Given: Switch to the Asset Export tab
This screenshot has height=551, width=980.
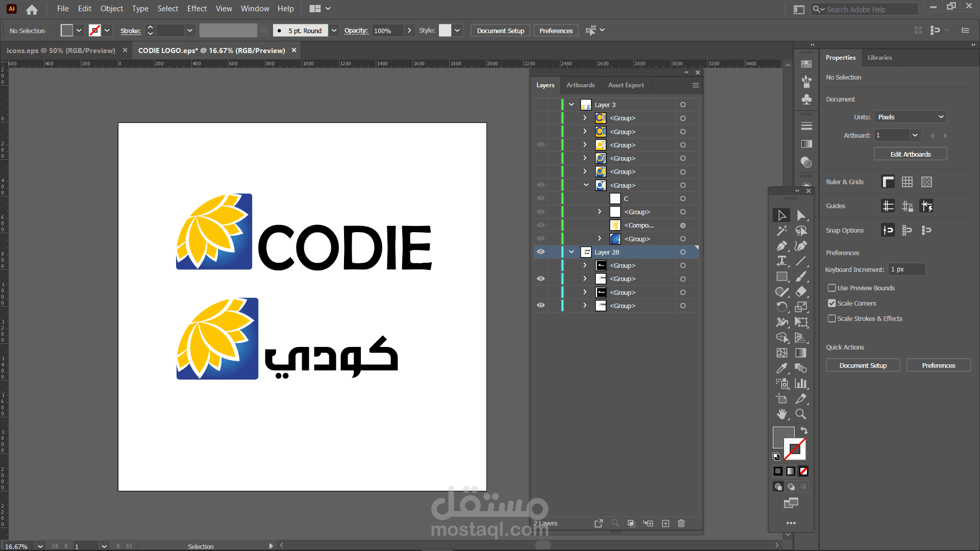Looking at the screenshot, I should click(626, 85).
